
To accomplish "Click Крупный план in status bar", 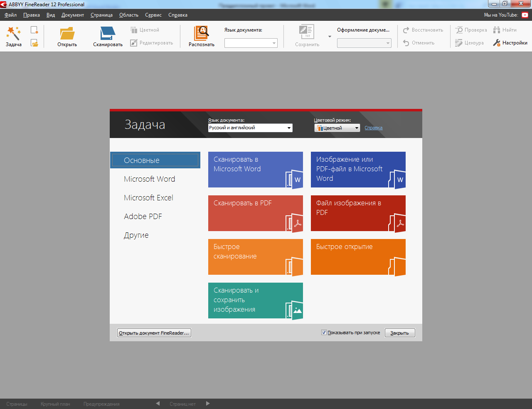I will pos(55,404).
